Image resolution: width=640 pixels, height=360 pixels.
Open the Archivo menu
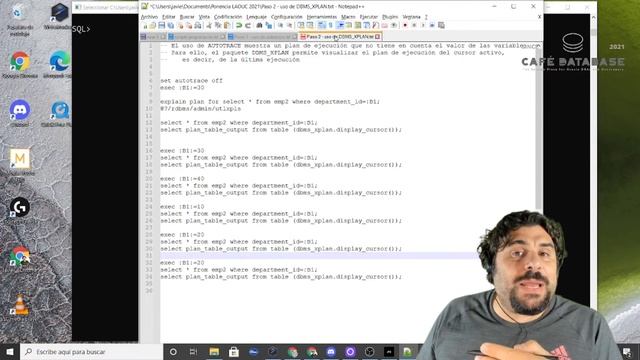[149, 17]
